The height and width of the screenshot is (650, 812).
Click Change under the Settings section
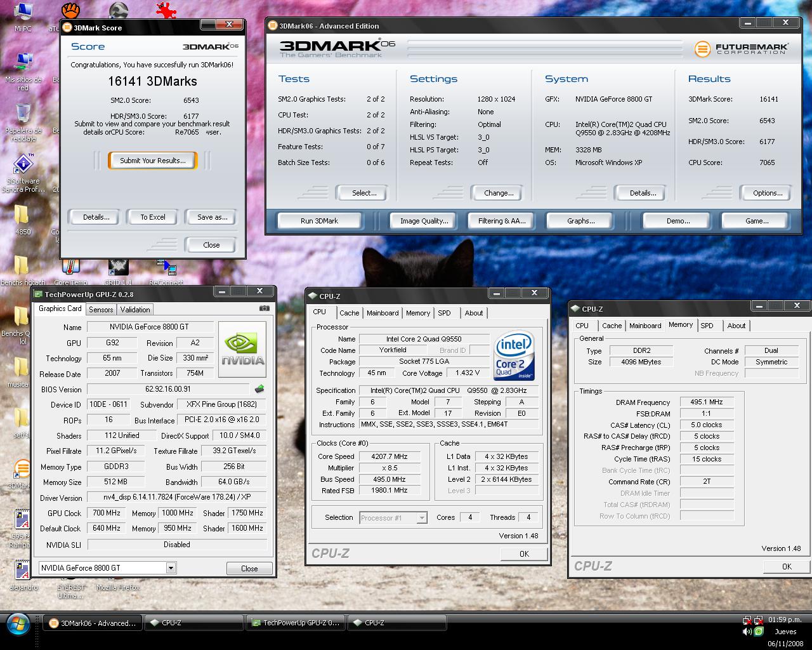tap(499, 193)
